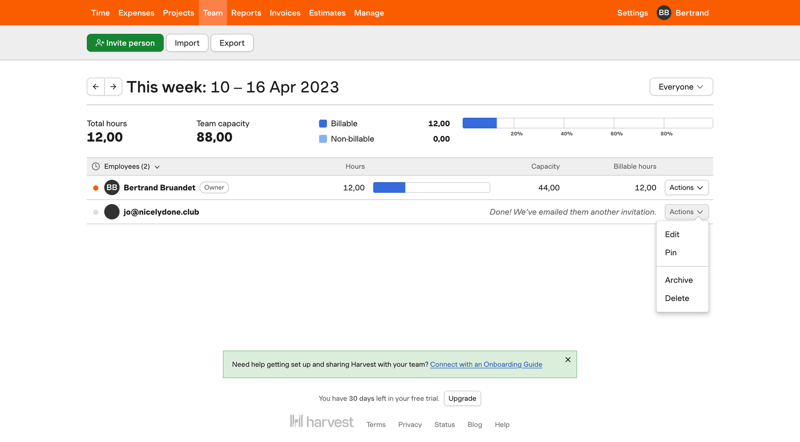Open the Expenses tab
The height and width of the screenshot is (442, 800).
coord(136,13)
